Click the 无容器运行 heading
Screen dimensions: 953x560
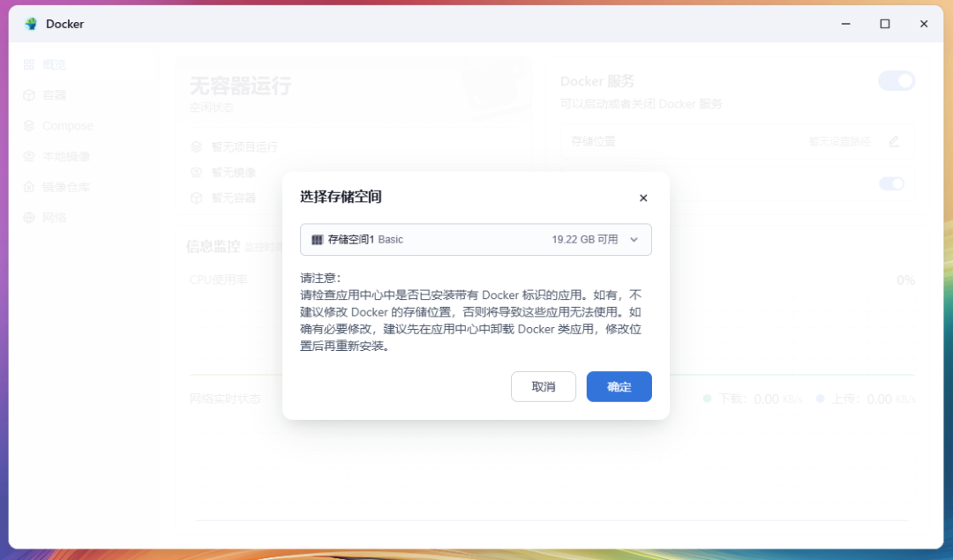(240, 86)
